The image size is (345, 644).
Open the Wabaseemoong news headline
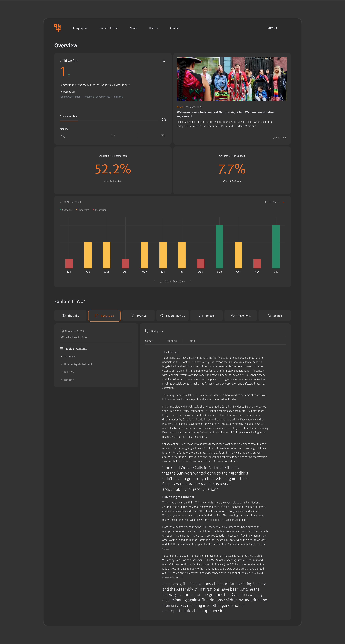(x=226, y=114)
